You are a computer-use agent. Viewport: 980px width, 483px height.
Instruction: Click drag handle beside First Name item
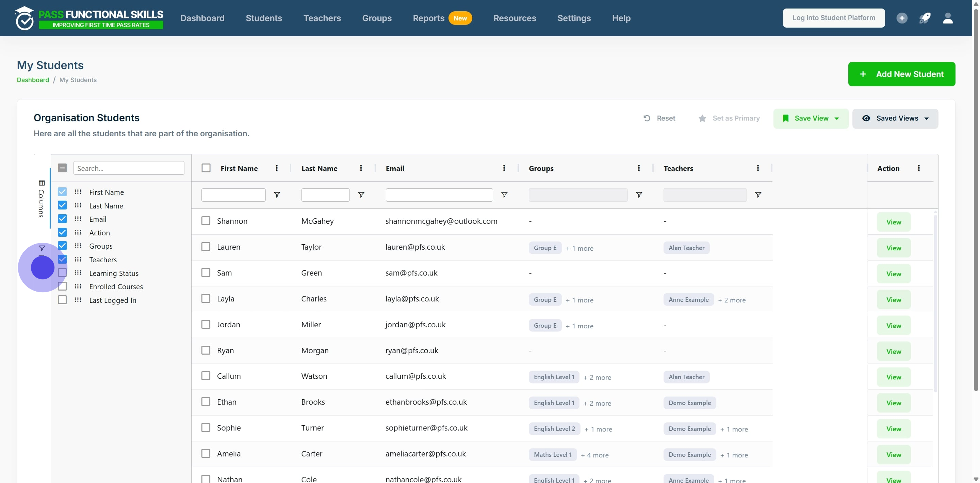click(x=78, y=192)
